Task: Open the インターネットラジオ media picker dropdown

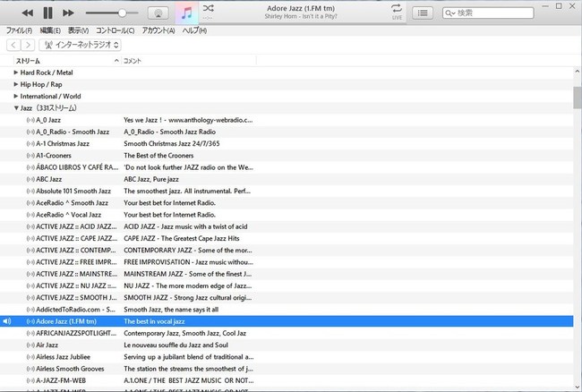Action: 81,45
